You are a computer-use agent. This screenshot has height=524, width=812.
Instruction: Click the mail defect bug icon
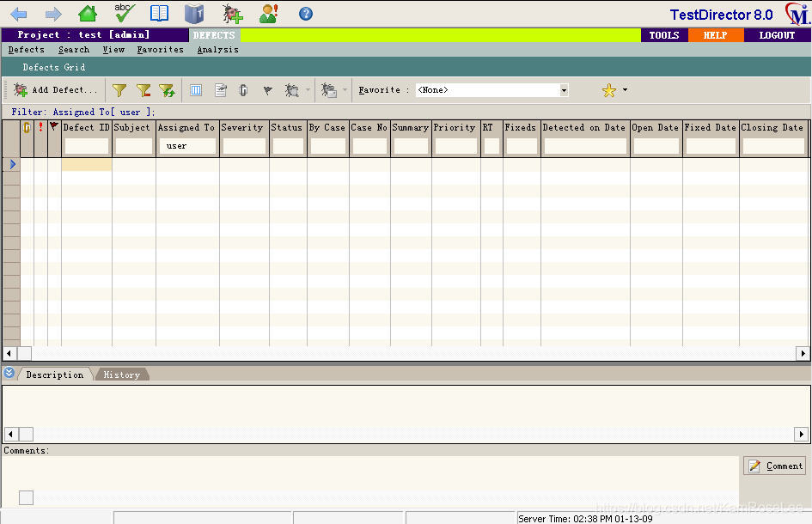(328, 90)
